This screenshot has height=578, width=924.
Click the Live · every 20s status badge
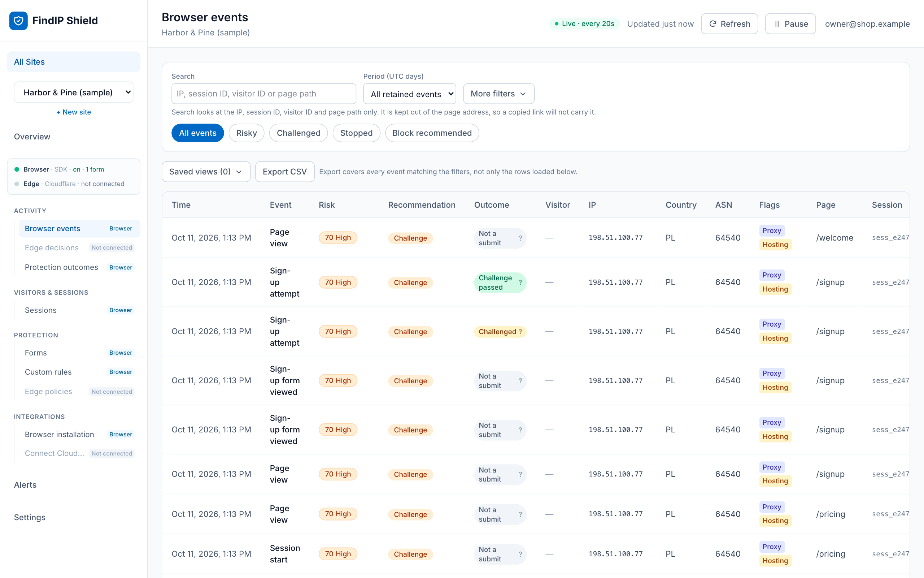tap(585, 24)
